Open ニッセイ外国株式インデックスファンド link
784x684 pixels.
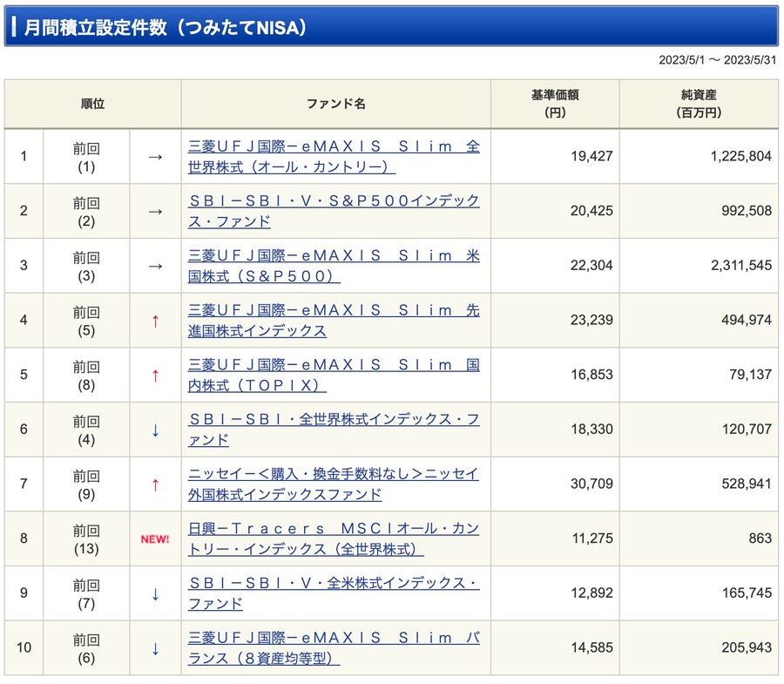334,484
